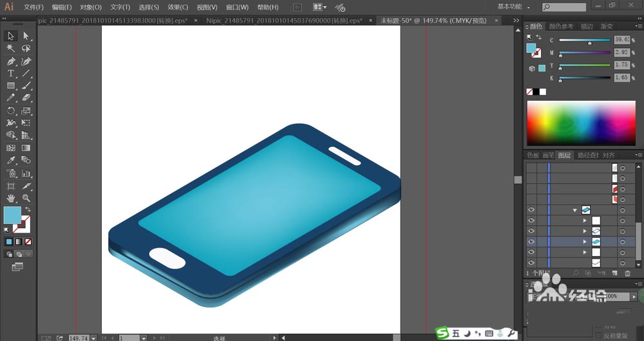
Task: Hide the phone group layer via eye icon
Action: (x=531, y=209)
